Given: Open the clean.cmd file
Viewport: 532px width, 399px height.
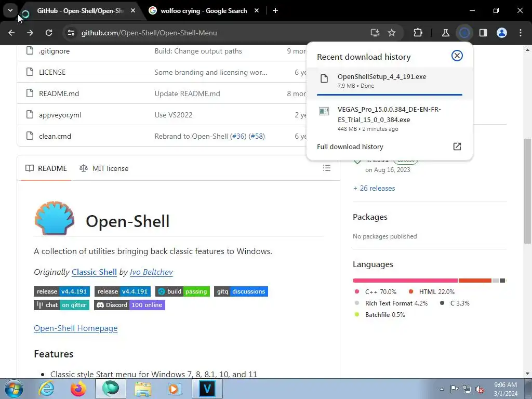Looking at the screenshot, I should 55,137.
